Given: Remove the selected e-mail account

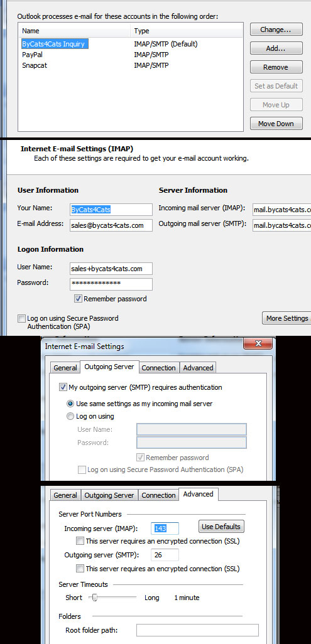Looking at the screenshot, I should 276,67.
